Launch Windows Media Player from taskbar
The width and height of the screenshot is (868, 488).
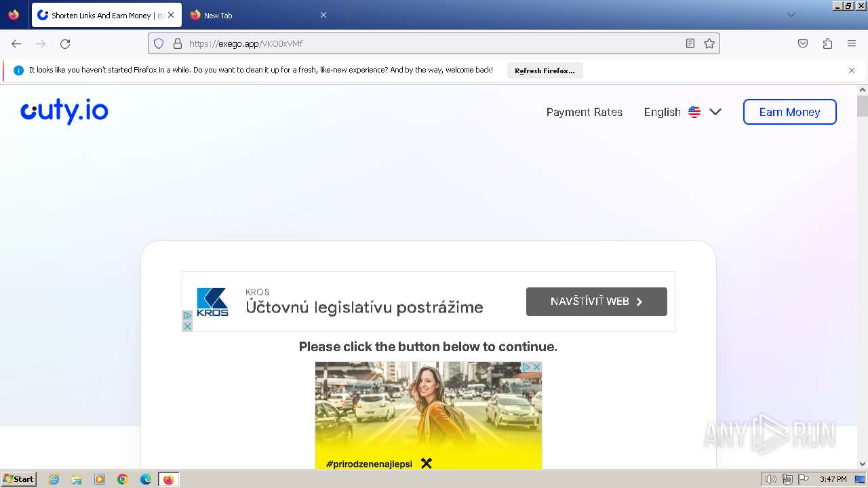[x=100, y=479]
